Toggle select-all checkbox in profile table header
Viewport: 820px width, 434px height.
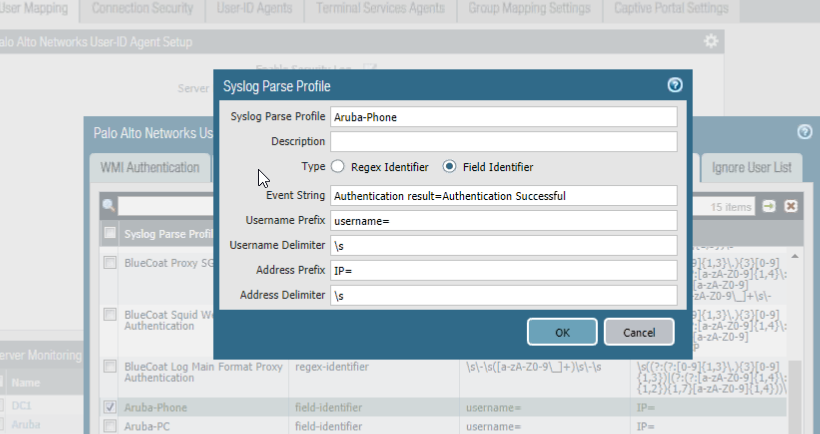pos(110,233)
